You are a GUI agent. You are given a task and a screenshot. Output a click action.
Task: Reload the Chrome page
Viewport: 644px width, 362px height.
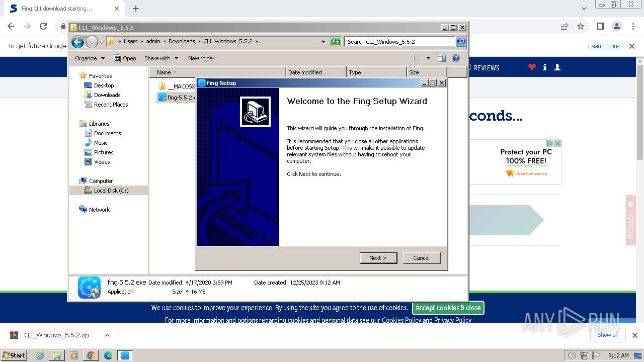[43, 26]
